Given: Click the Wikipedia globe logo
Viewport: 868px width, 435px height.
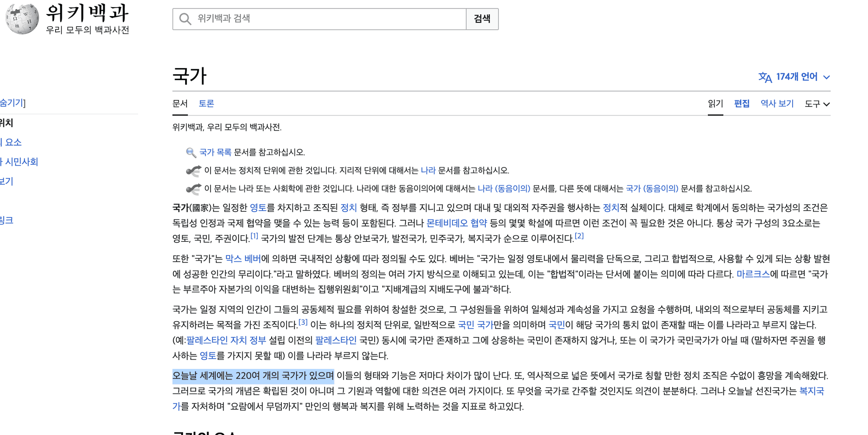Looking at the screenshot, I should (x=21, y=18).
